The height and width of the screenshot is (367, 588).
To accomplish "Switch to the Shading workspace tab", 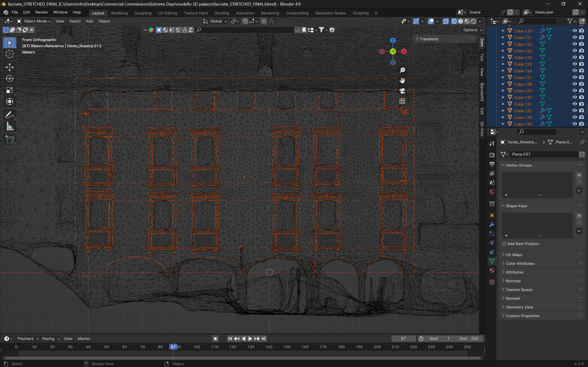I will [222, 13].
